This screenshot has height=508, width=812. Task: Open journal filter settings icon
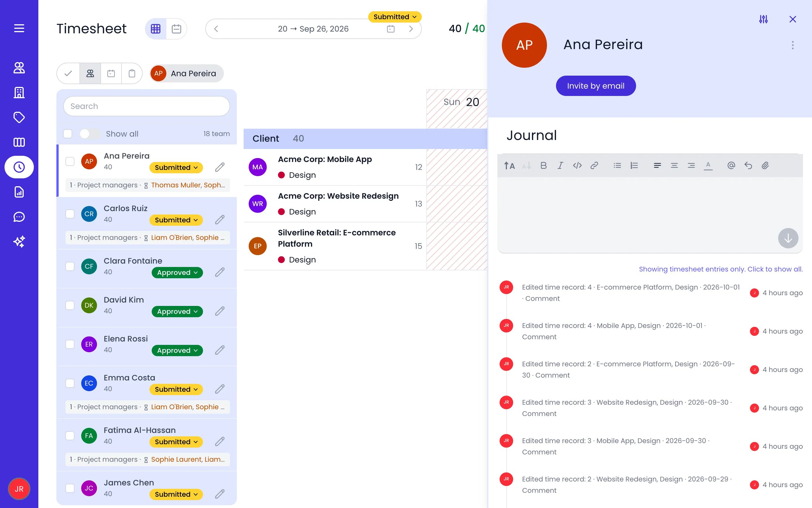(x=763, y=19)
